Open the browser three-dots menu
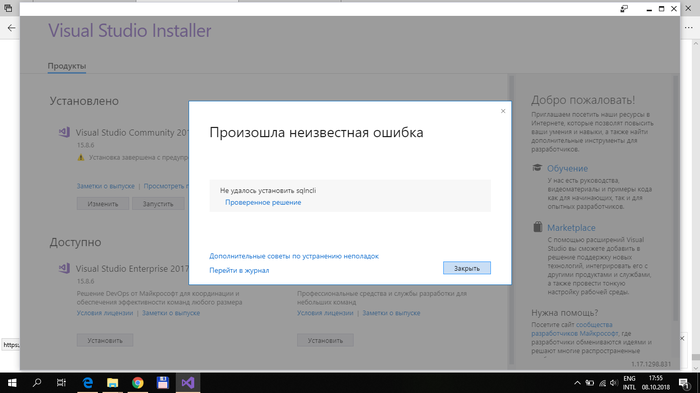Viewport: 700px width, 393px height. point(689,28)
